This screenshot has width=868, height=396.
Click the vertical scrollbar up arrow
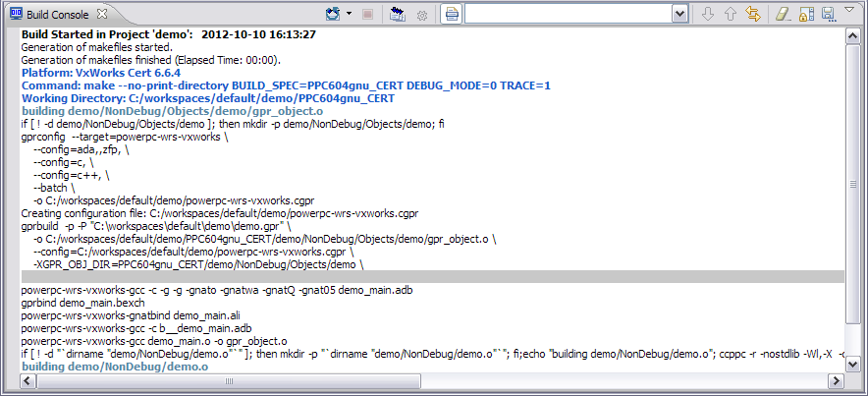[x=853, y=36]
